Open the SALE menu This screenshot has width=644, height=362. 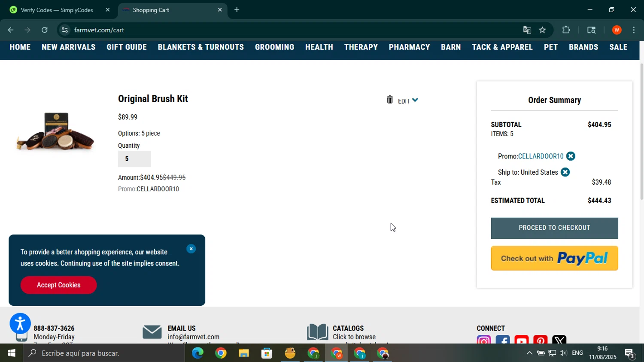619,47
